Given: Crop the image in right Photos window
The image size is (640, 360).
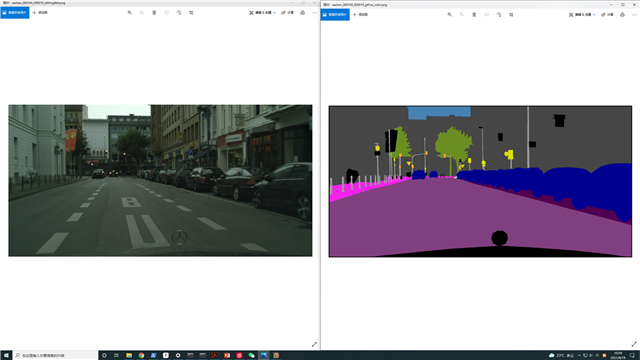Looking at the screenshot, I should coord(511,15).
